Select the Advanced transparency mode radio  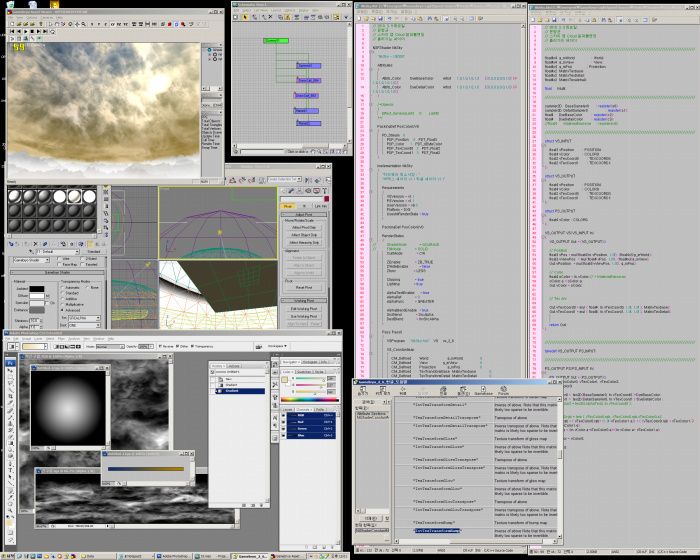click(x=62, y=310)
